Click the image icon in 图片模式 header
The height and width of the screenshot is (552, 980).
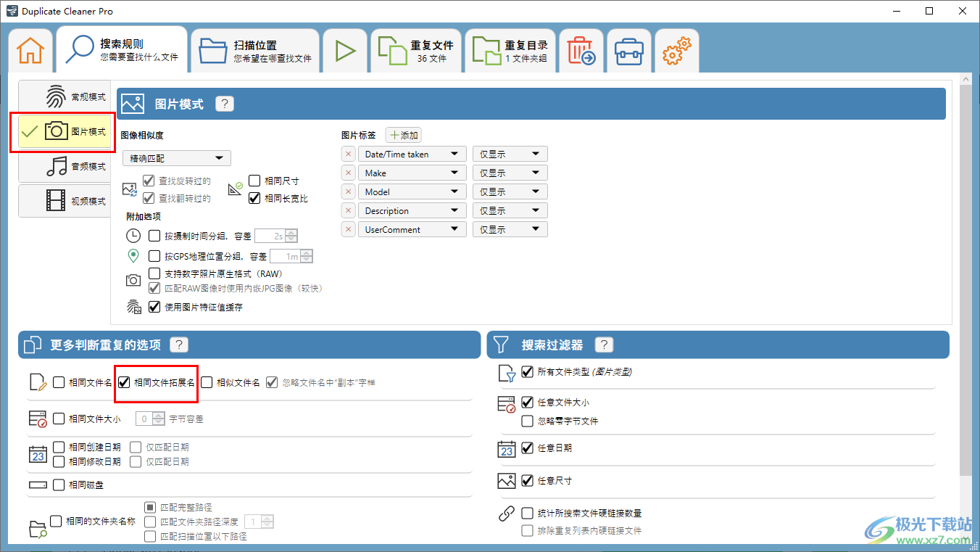133,104
